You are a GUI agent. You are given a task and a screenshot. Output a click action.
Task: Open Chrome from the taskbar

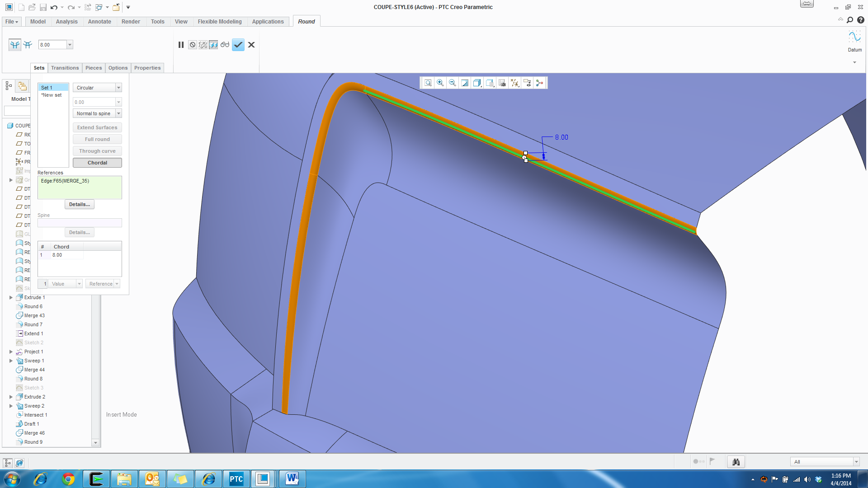coord(68,479)
